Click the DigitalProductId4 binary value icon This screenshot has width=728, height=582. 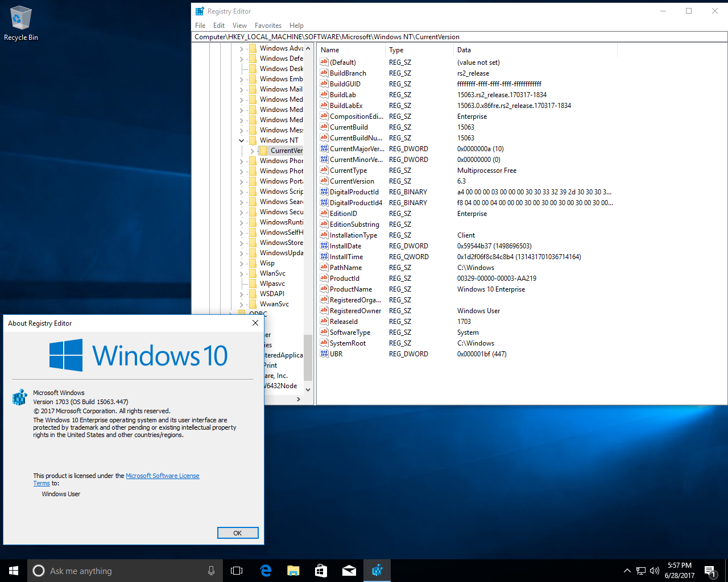click(x=324, y=202)
